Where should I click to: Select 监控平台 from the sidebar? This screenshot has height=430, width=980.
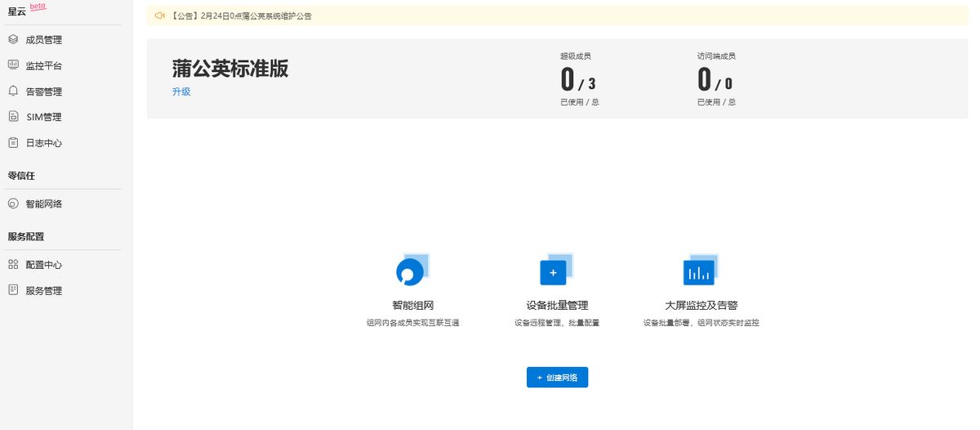(44, 65)
